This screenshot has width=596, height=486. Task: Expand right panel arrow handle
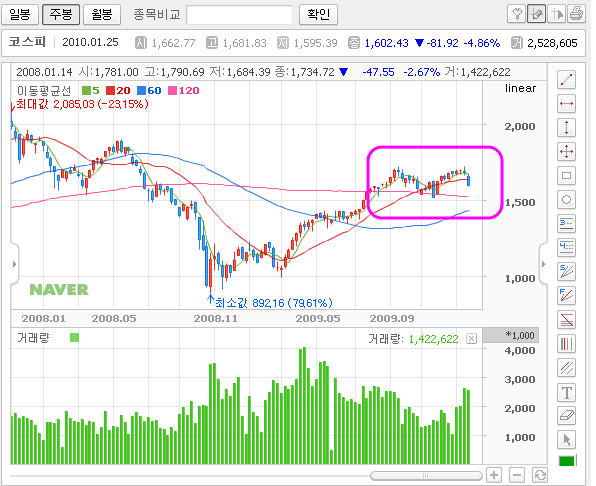pyautogui.click(x=543, y=264)
